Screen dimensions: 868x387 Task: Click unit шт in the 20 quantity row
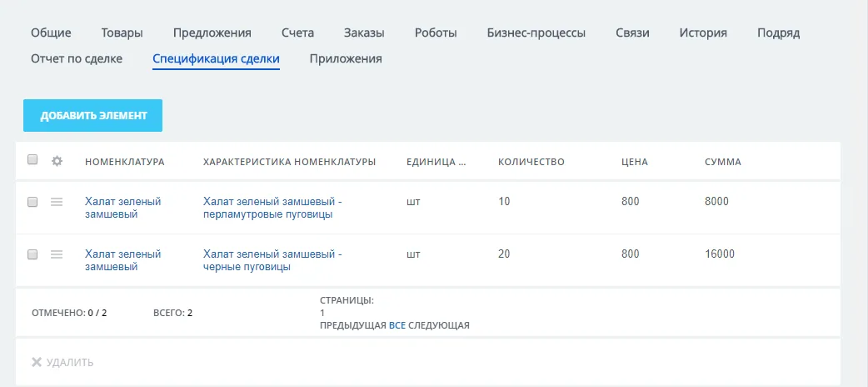[413, 254]
